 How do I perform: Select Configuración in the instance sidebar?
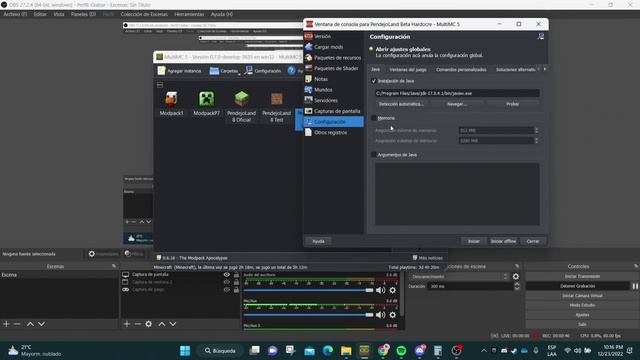point(333,122)
